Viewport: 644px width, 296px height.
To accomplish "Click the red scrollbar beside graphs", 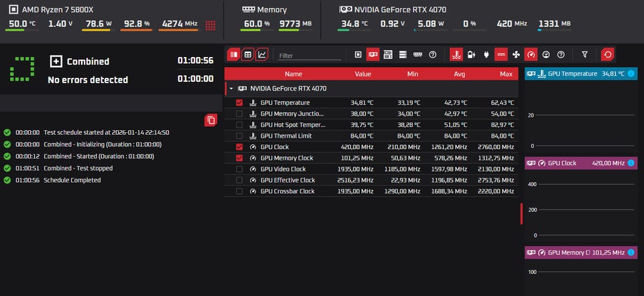I will (x=522, y=213).
